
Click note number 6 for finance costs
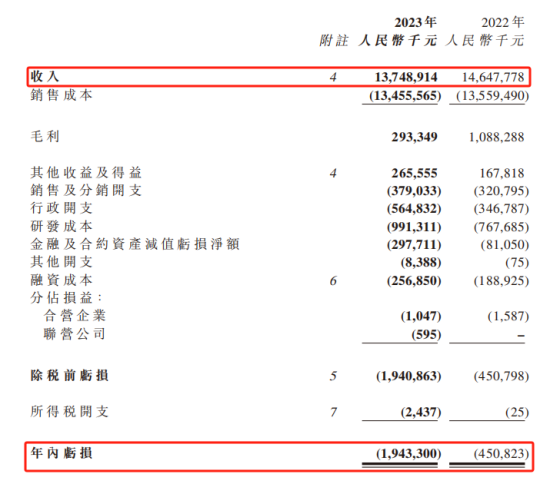[x=333, y=281]
